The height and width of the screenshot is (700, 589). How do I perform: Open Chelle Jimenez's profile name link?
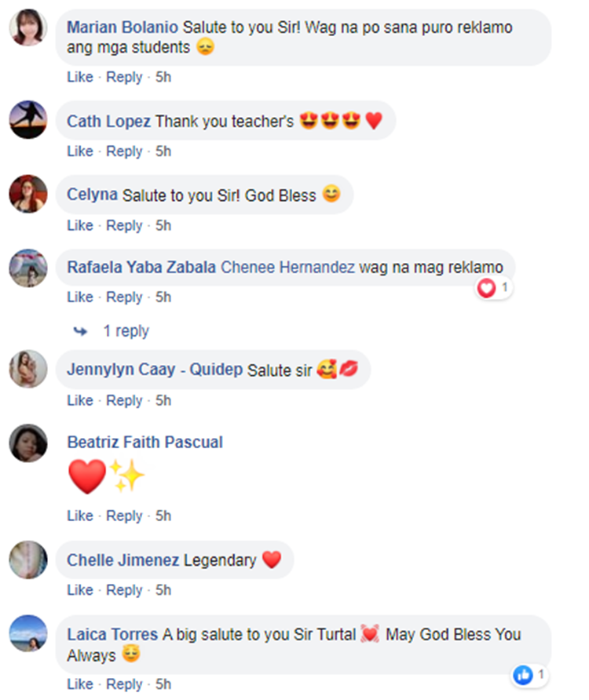tap(123, 560)
